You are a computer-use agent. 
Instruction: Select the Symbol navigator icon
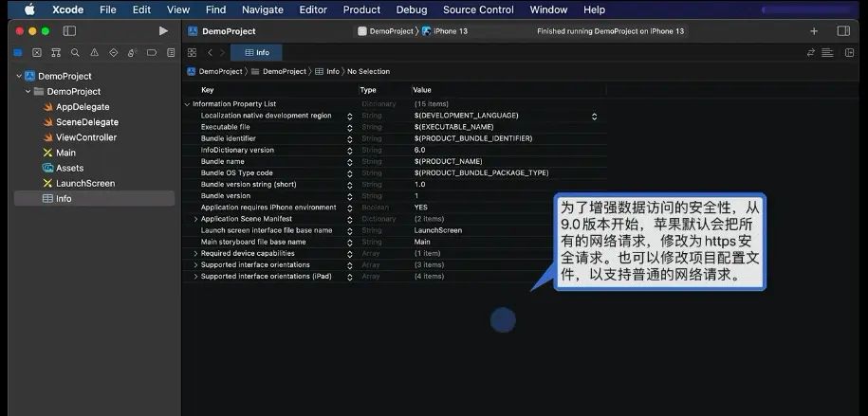(x=56, y=52)
